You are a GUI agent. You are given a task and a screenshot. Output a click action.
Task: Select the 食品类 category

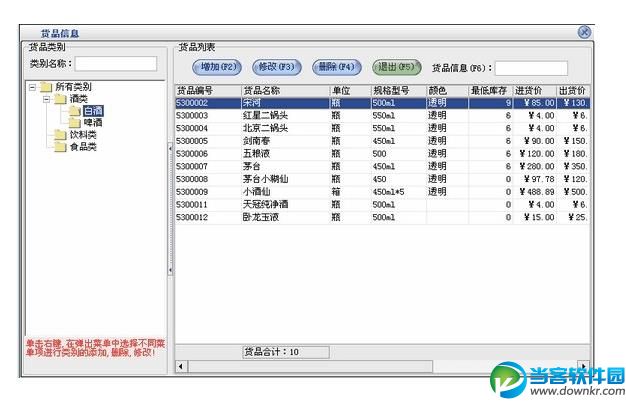coord(83,147)
